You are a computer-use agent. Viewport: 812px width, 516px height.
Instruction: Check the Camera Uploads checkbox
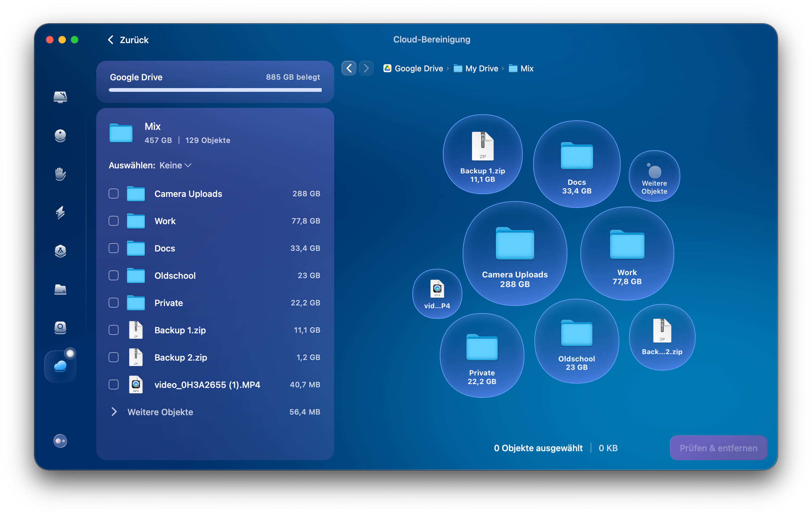113,194
